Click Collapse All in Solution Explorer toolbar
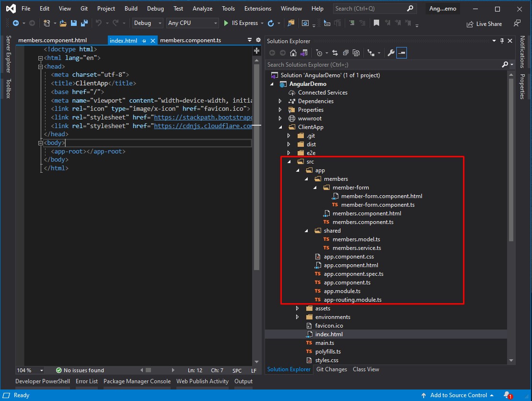Image resolution: width=532 pixels, height=401 pixels. 345,53
